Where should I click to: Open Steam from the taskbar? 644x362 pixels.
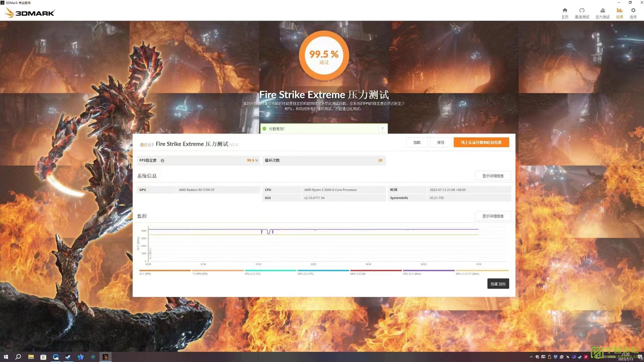tap(68, 357)
